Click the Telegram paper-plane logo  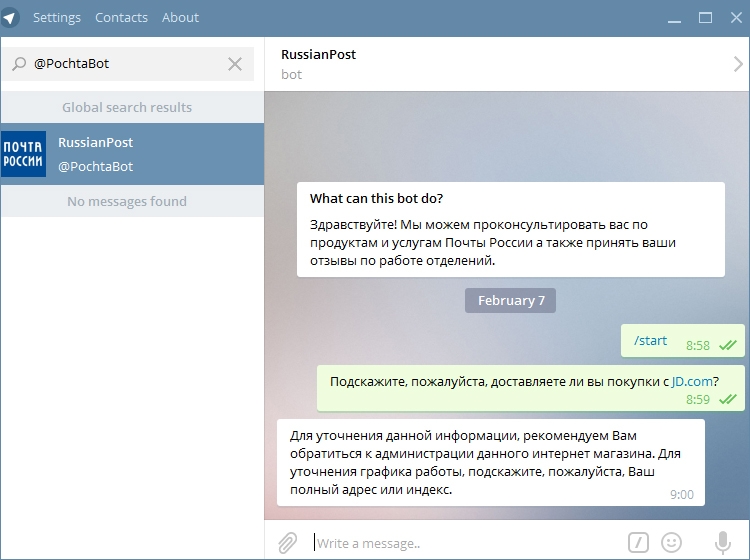(10, 18)
